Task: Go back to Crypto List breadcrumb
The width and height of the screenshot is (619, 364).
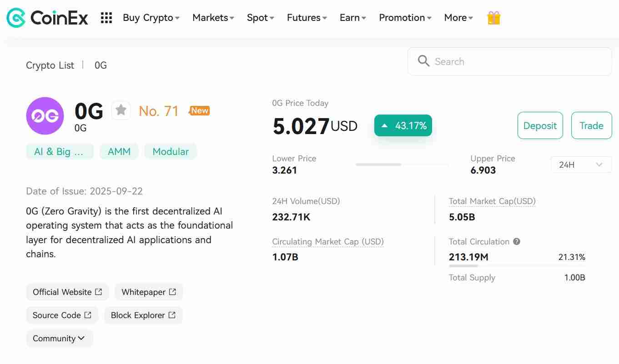Action: 50,65
